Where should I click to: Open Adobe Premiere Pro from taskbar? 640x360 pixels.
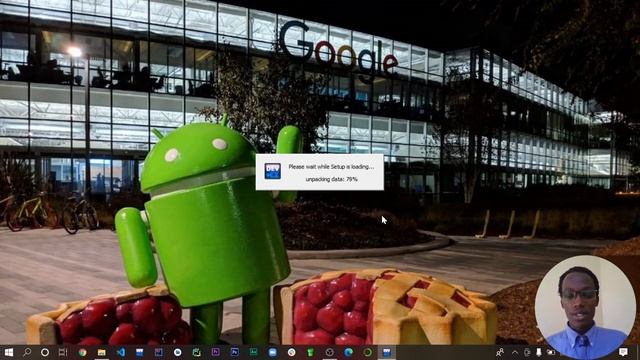point(216,352)
